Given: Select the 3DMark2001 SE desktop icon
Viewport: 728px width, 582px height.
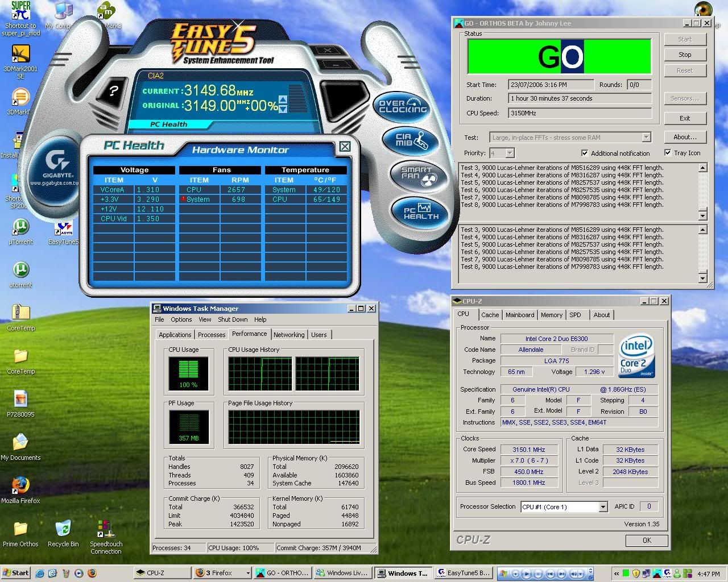Looking at the screenshot, I should pos(21,63).
